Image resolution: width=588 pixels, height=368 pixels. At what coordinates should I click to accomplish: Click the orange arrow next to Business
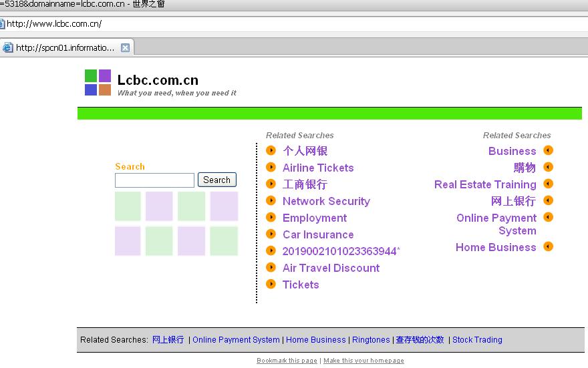tap(549, 150)
